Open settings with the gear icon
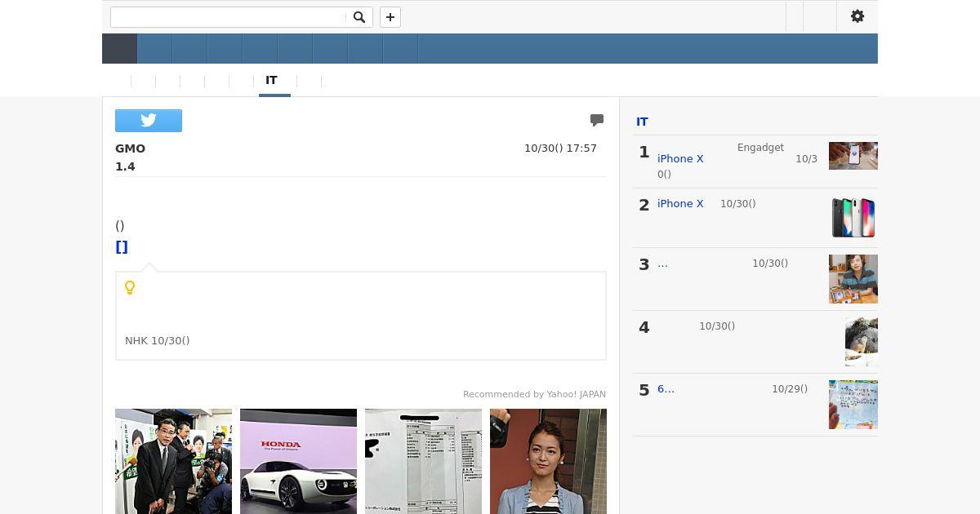The width and height of the screenshot is (980, 514). 857,16
